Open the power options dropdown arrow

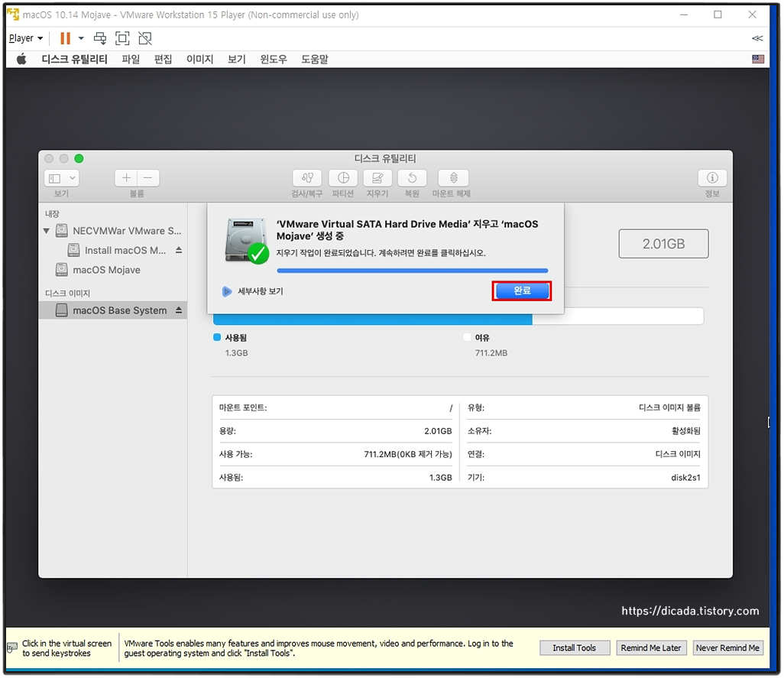[81, 38]
